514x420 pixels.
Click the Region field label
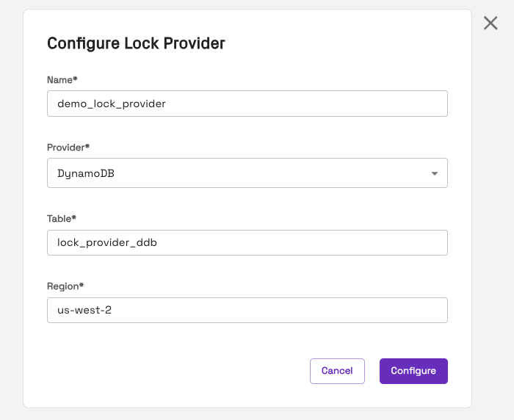coord(65,285)
